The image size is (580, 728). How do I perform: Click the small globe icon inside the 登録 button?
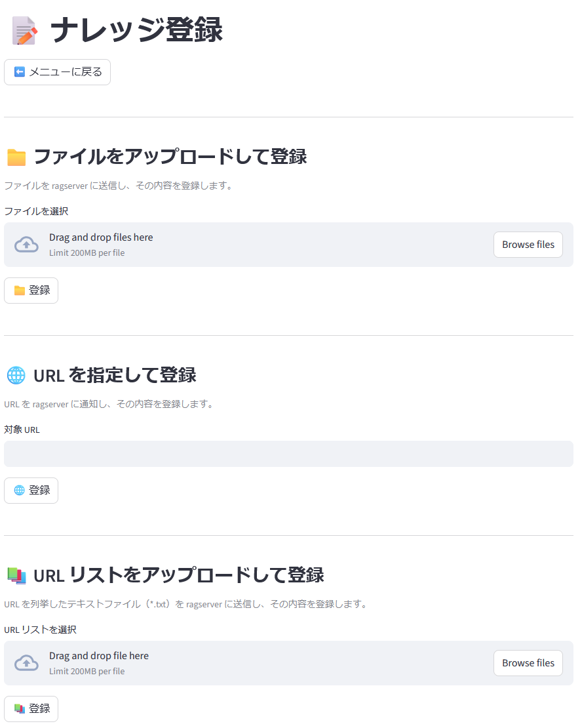click(20, 491)
